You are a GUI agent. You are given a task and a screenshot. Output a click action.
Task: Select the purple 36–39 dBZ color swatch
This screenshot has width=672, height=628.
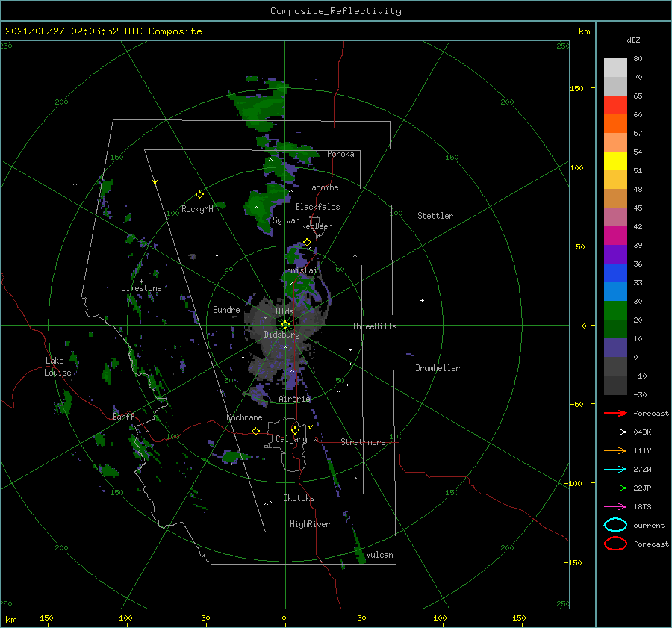615,254
